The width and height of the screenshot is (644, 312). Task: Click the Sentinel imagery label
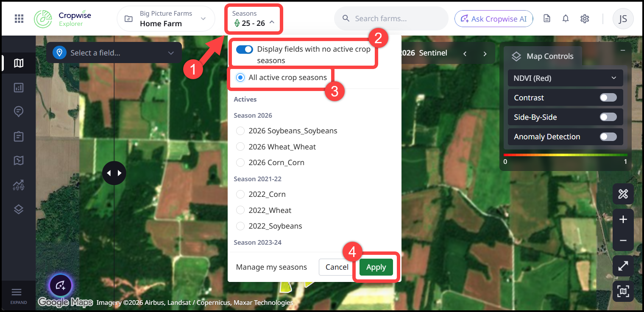pyautogui.click(x=433, y=53)
